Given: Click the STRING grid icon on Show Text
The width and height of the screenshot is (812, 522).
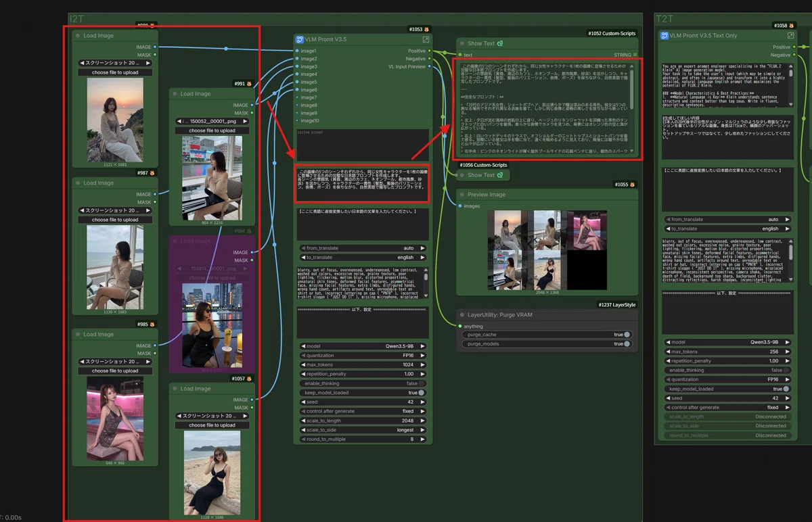Looking at the screenshot, I should [635, 55].
